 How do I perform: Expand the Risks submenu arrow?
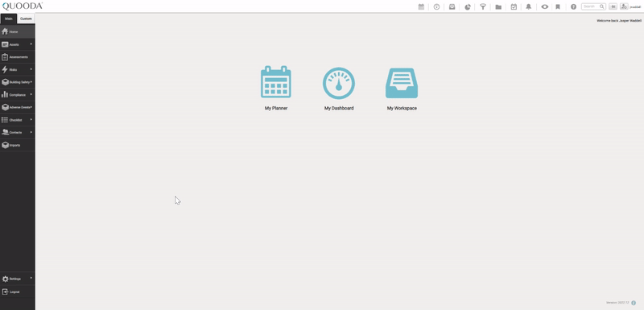[31, 69]
